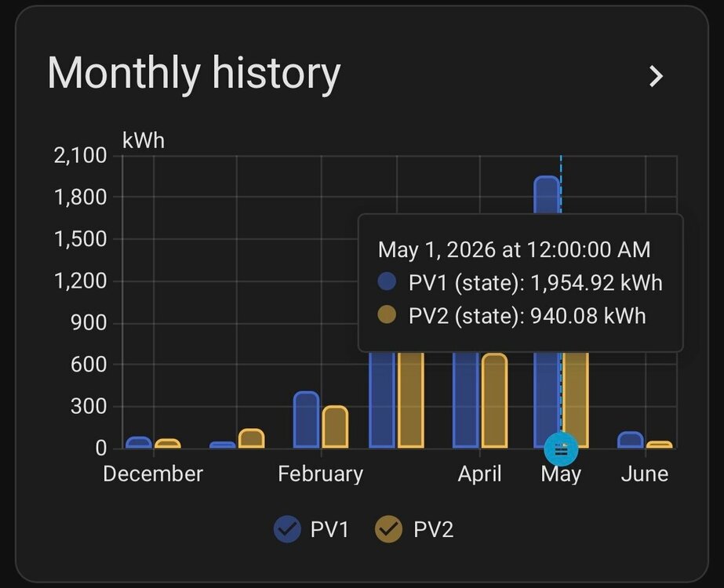
Task: Toggle the PV1 series checkbox in legend
Action: tap(287, 529)
